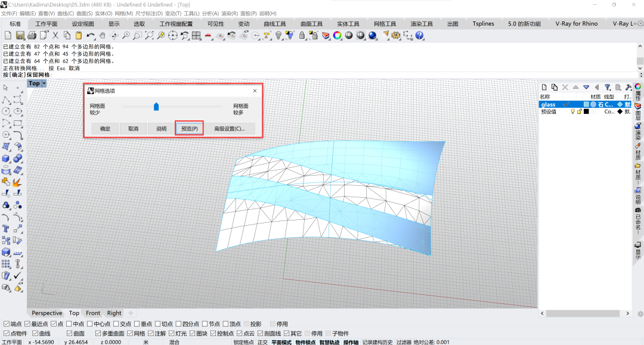Click the Print icon in standard toolbar
Image resolution: width=644 pixels, height=345 pixels.
pyautogui.click(x=32, y=36)
